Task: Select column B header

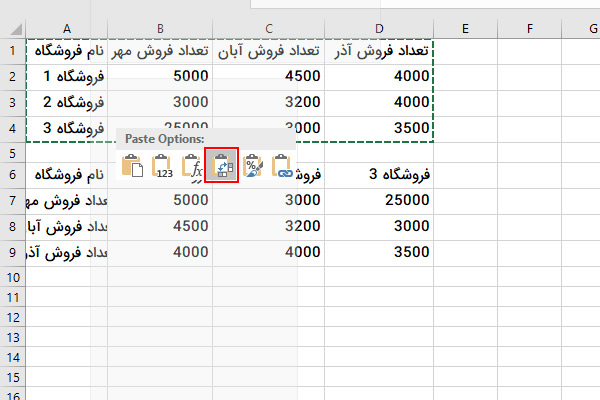Action: 160,29
